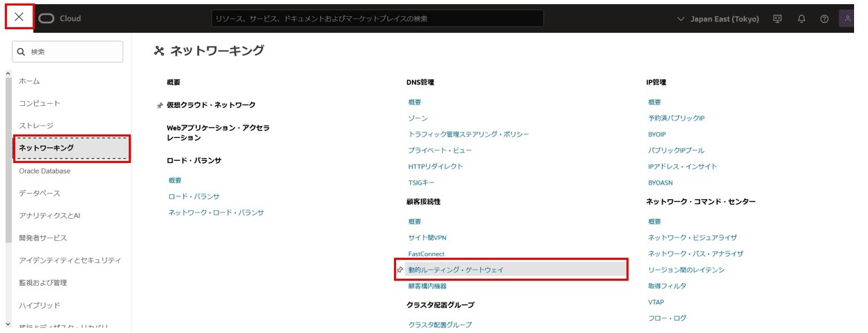
Task: Expand the Japan East (Tokyo) region dropdown
Action: tap(718, 19)
